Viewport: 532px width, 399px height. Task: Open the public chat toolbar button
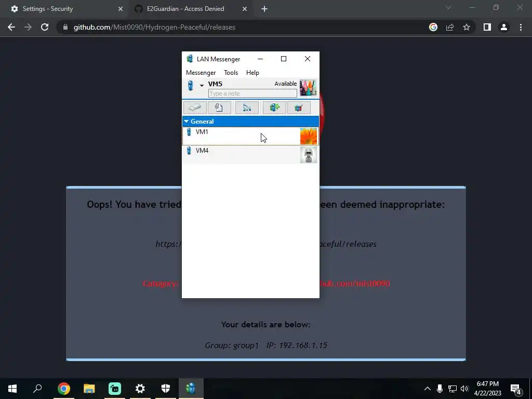coord(299,108)
